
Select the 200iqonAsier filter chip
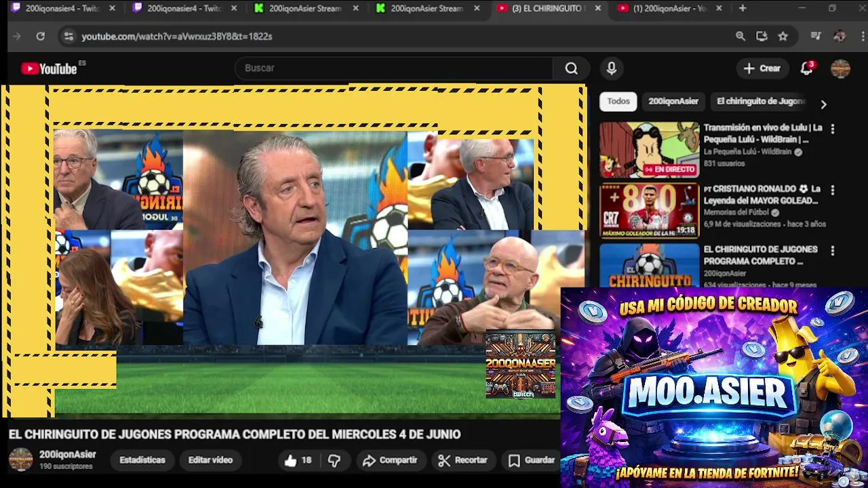673,101
